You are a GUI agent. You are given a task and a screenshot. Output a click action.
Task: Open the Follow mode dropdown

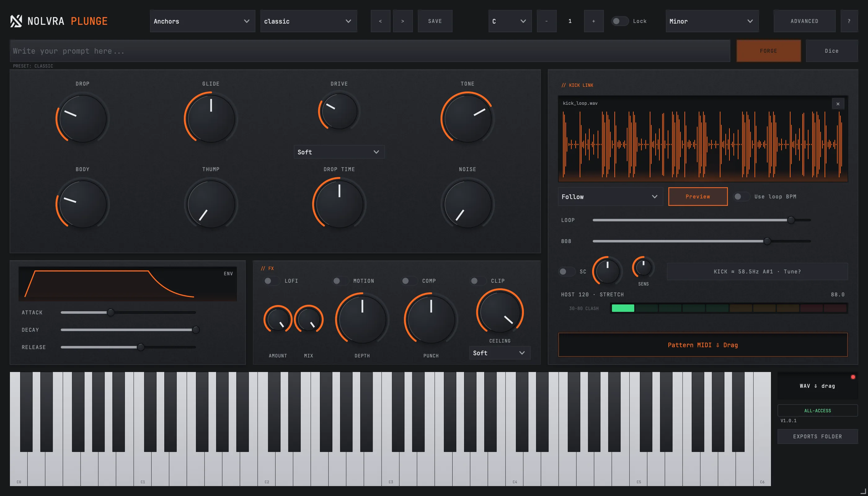tap(610, 197)
